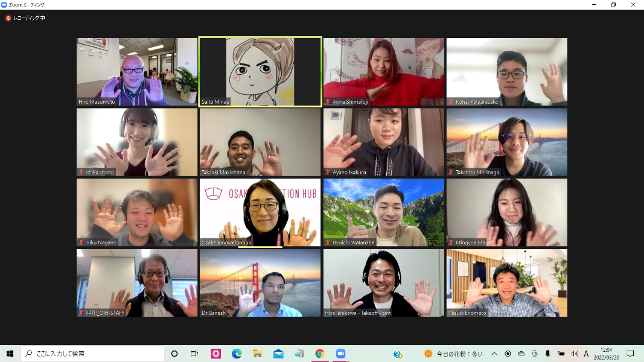Click the volume icon in the system tray
This screenshot has height=362, width=644.
point(575,354)
